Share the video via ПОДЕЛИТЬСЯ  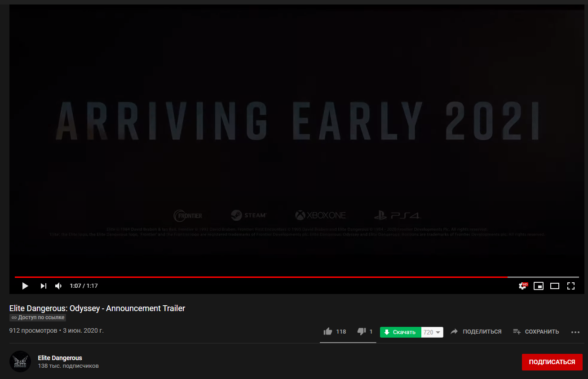pyautogui.click(x=476, y=332)
